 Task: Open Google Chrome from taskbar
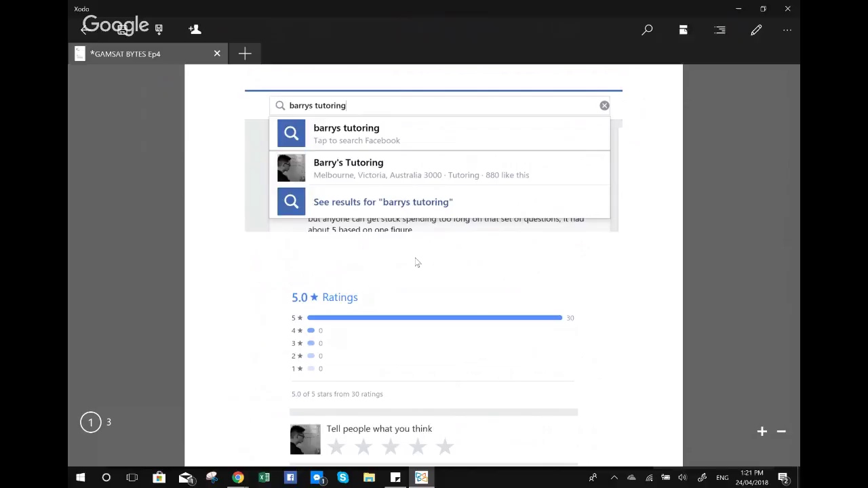pyautogui.click(x=238, y=478)
